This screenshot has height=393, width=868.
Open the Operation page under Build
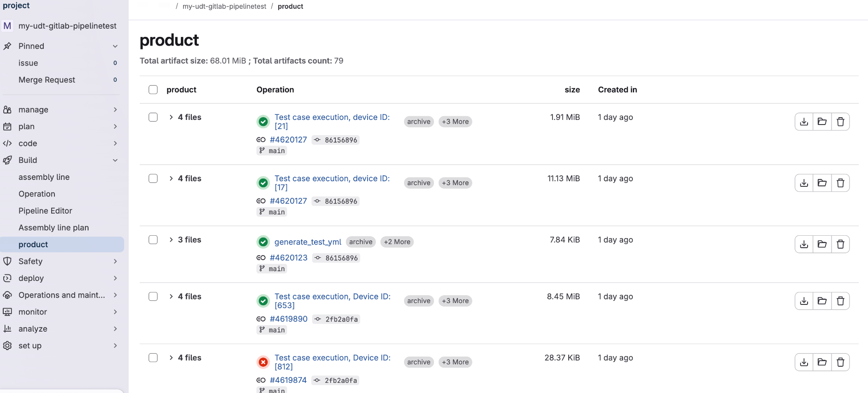click(x=37, y=194)
